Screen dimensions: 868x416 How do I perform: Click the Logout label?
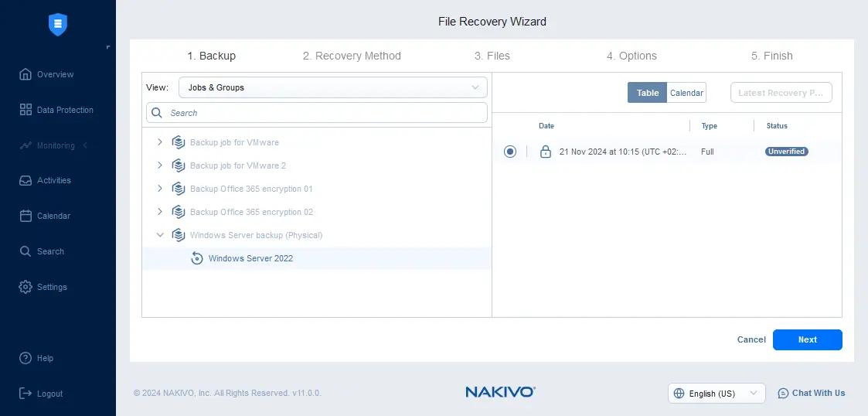pos(49,394)
